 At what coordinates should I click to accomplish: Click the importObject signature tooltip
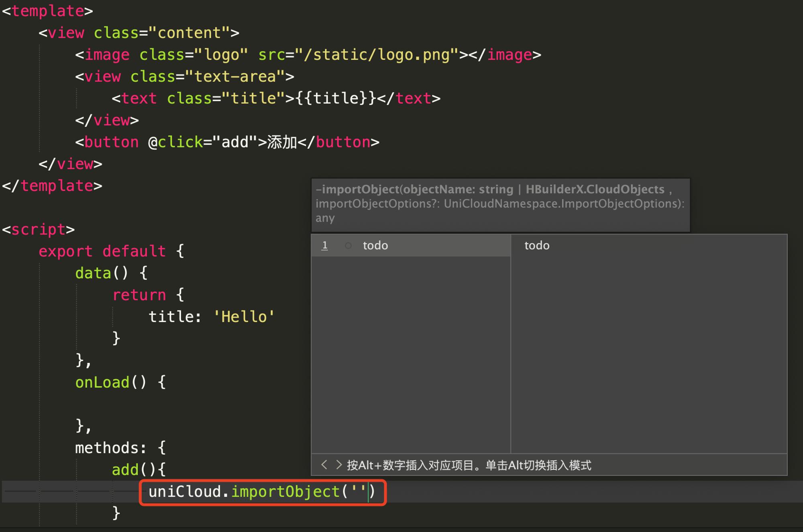pos(500,204)
